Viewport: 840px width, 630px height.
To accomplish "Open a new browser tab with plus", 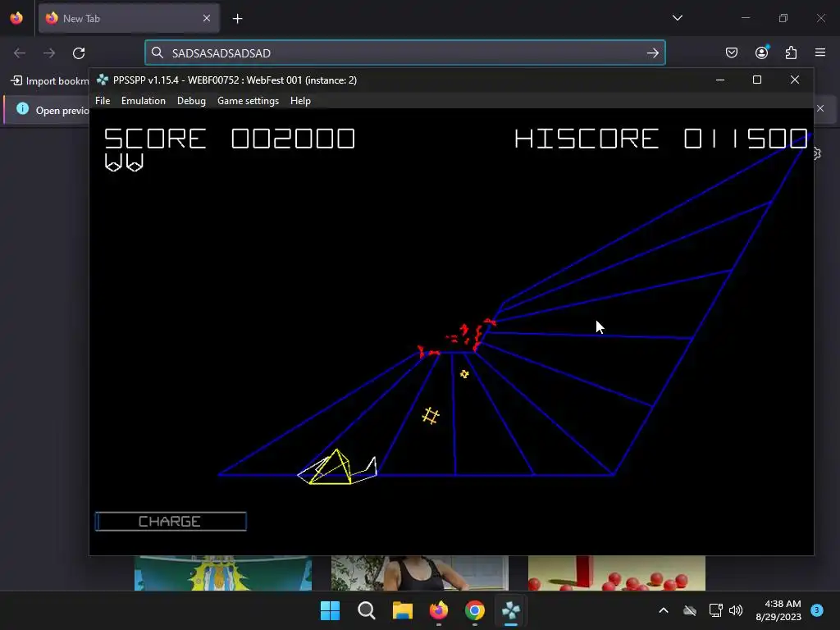I will click(x=237, y=19).
